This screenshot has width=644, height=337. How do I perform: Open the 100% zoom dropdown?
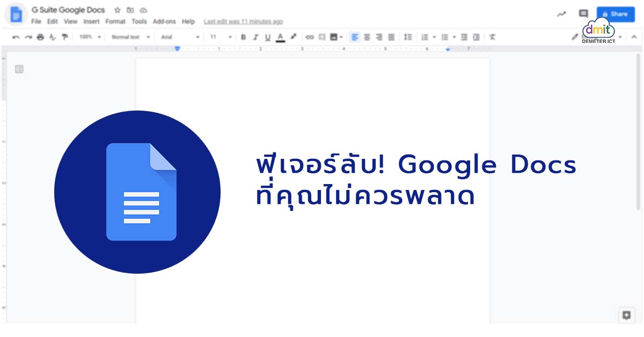pyautogui.click(x=90, y=37)
